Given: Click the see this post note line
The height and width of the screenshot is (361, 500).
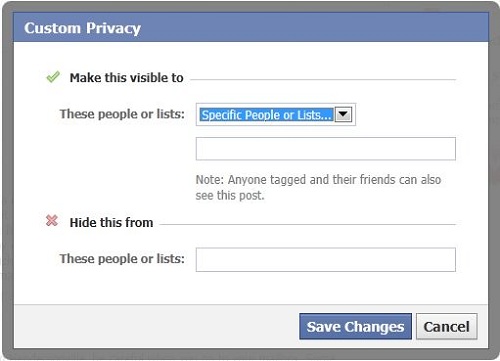Looking at the screenshot, I should [x=230, y=195].
